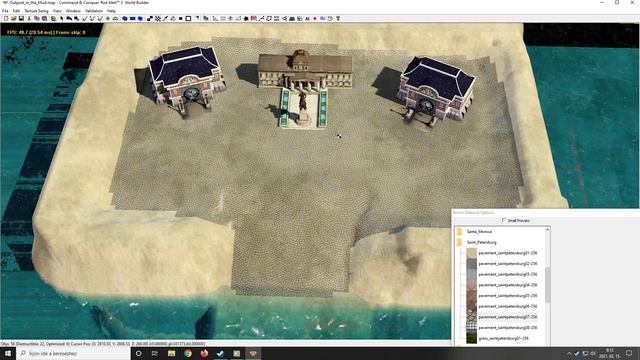Click the Cut scissors toolbar icon
The height and width of the screenshot is (360, 640).
[29, 18]
